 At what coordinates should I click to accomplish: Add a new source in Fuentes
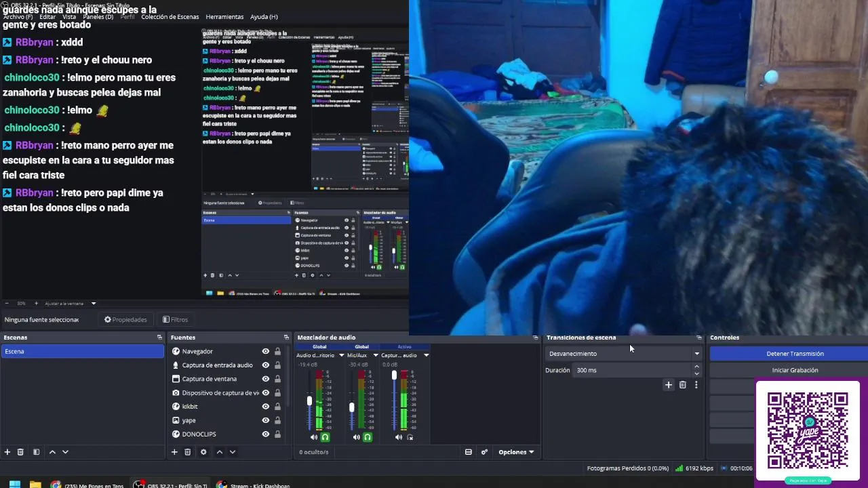tap(174, 452)
